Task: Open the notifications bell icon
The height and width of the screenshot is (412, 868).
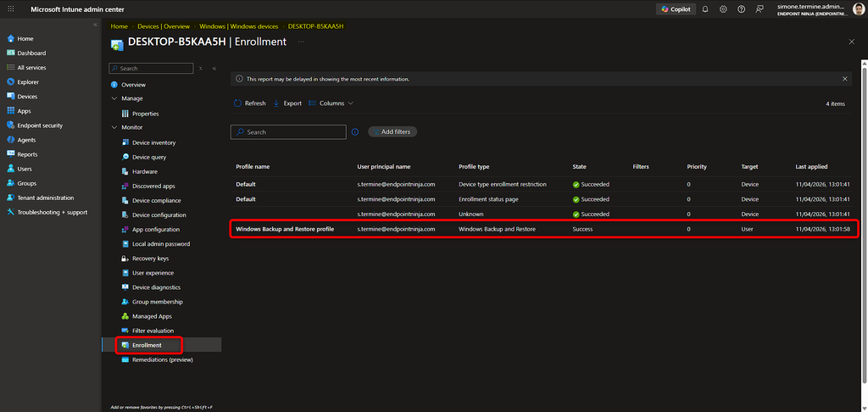Action: point(705,9)
